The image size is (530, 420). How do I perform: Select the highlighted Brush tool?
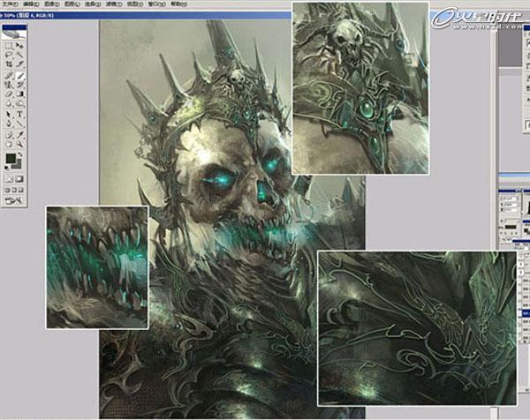(19, 76)
